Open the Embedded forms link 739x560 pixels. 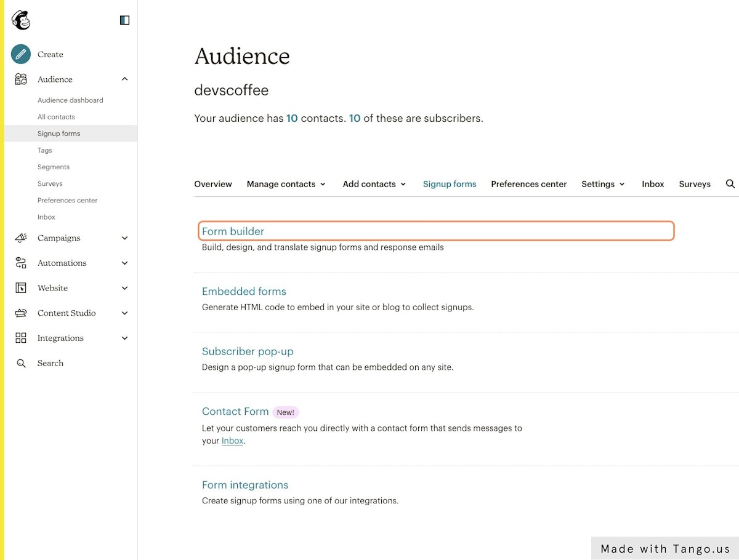click(x=244, y=292)
